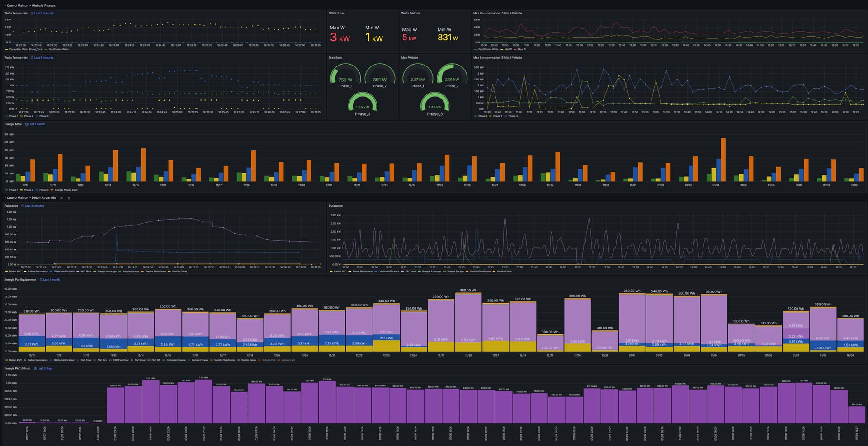This screenshot has width=868, height=446.
Task: Click trash icon on Détail Appareils row
Action: 69,198
